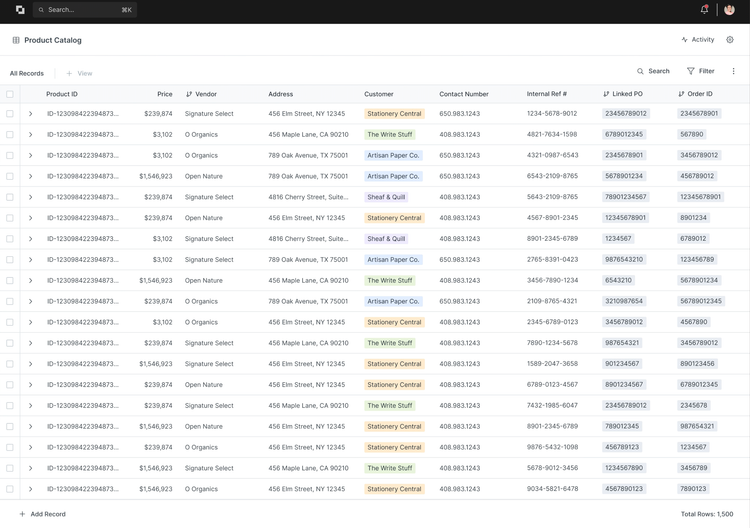Check the row with ref 2765-8391-0423
The image size is (750, 528).
(x=10, y=260)
